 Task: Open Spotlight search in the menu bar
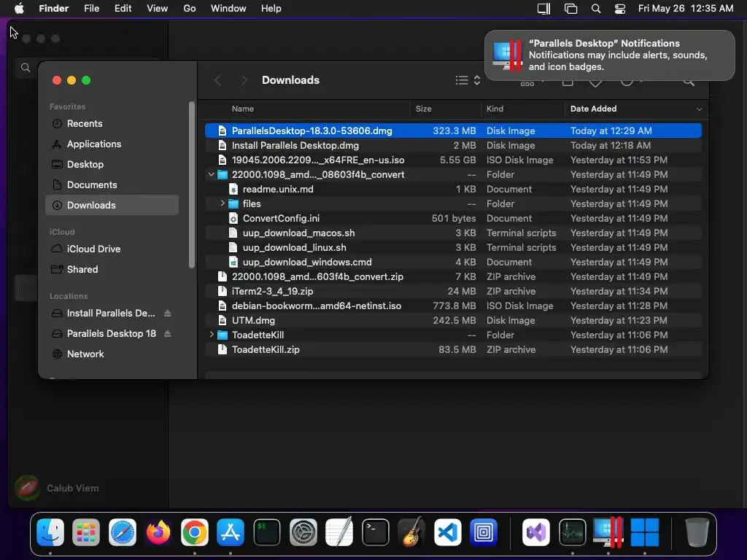(x=596, y=9)
